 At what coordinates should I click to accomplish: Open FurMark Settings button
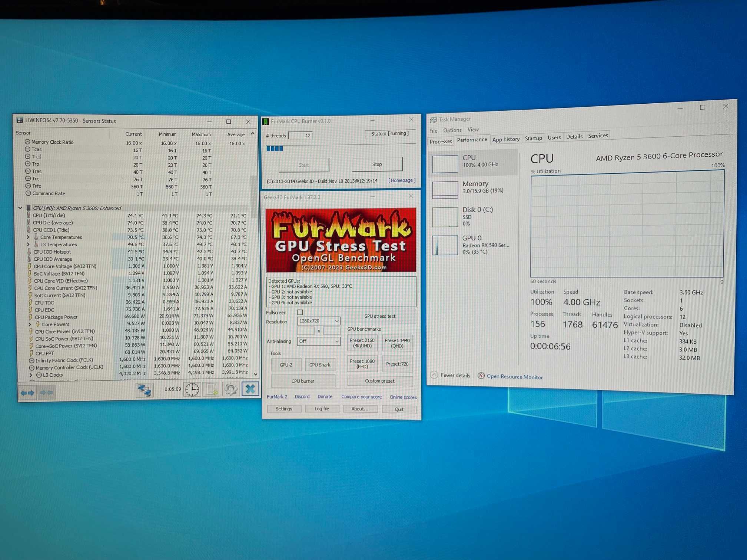[x=284, y=409]
